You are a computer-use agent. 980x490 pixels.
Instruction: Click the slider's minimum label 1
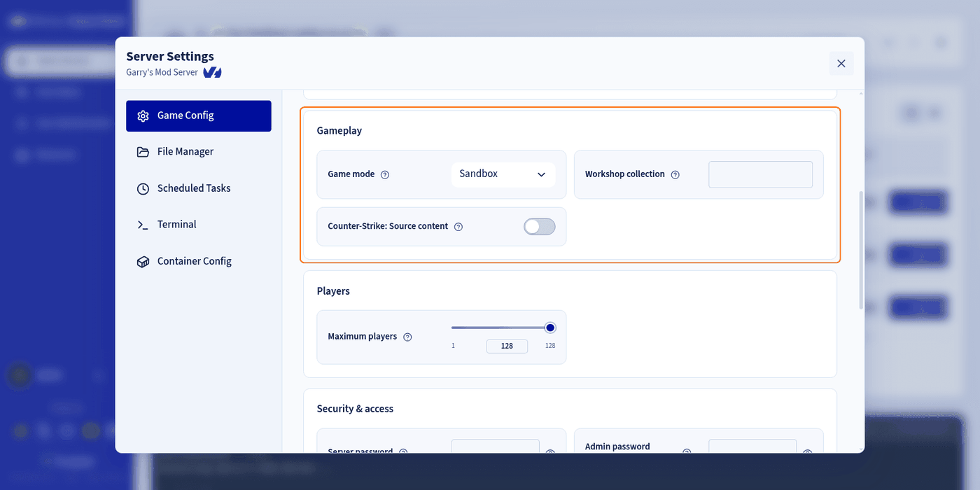pyautogui.click(x=454, y=346)
